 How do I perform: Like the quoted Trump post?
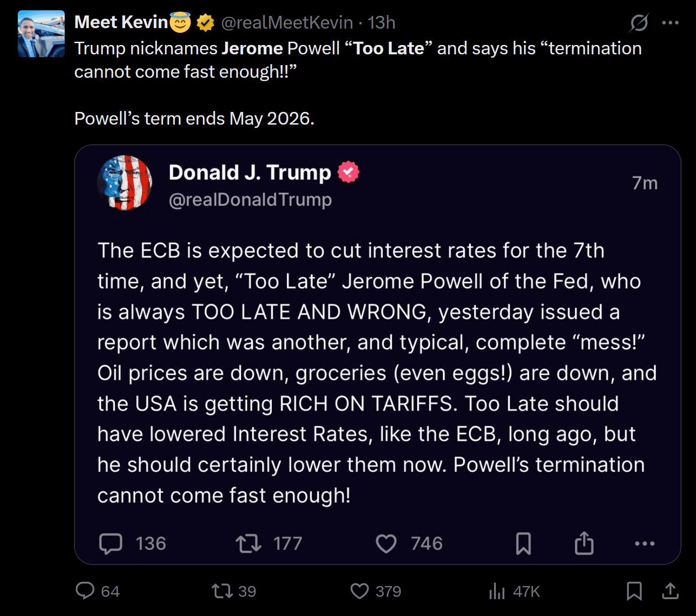click(x=386, y=543)
